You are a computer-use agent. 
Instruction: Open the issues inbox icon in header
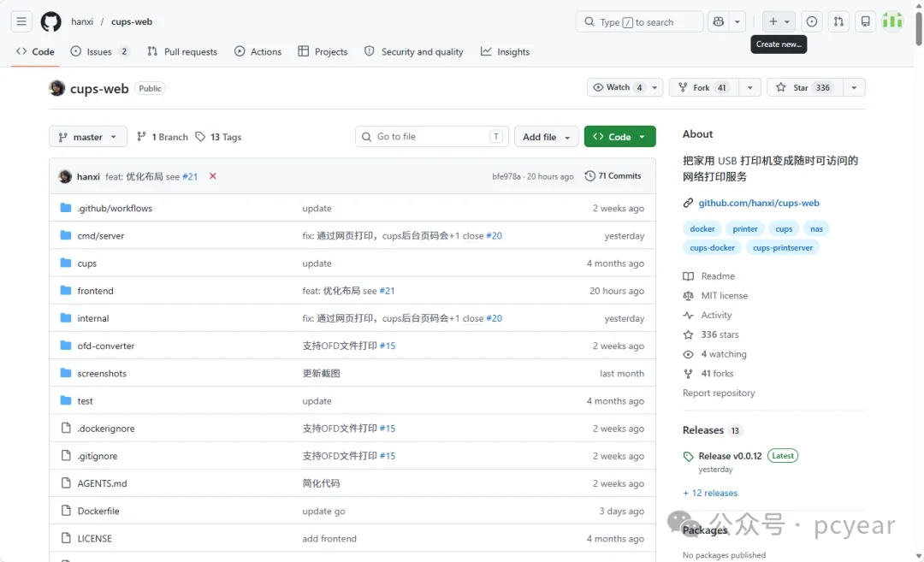[x=811, y=21]
